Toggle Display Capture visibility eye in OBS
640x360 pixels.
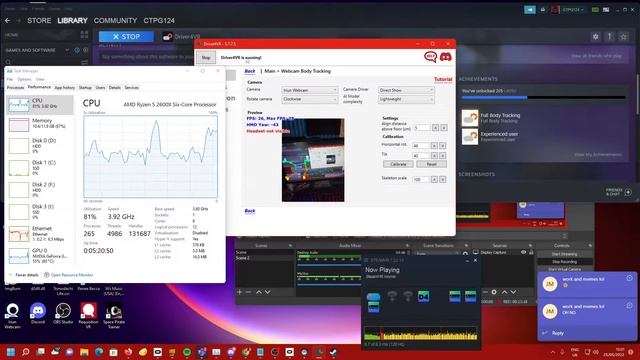(x=523, y=252)
